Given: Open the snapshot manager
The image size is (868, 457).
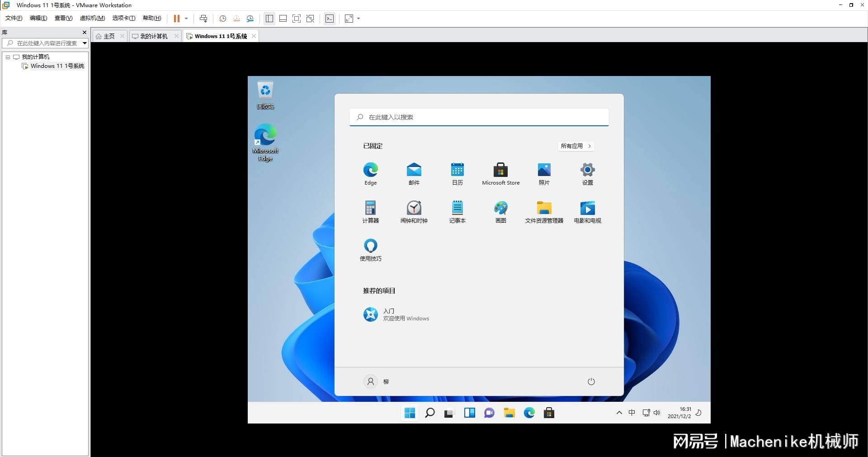Looking at the screenshot, I should coord(250,19).
